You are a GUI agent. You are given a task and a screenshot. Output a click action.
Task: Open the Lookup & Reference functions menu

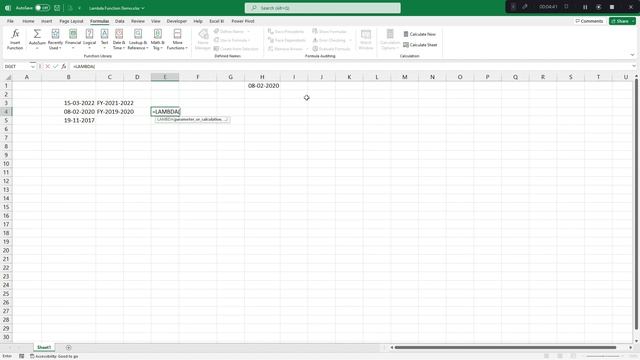tap(138, 39)
